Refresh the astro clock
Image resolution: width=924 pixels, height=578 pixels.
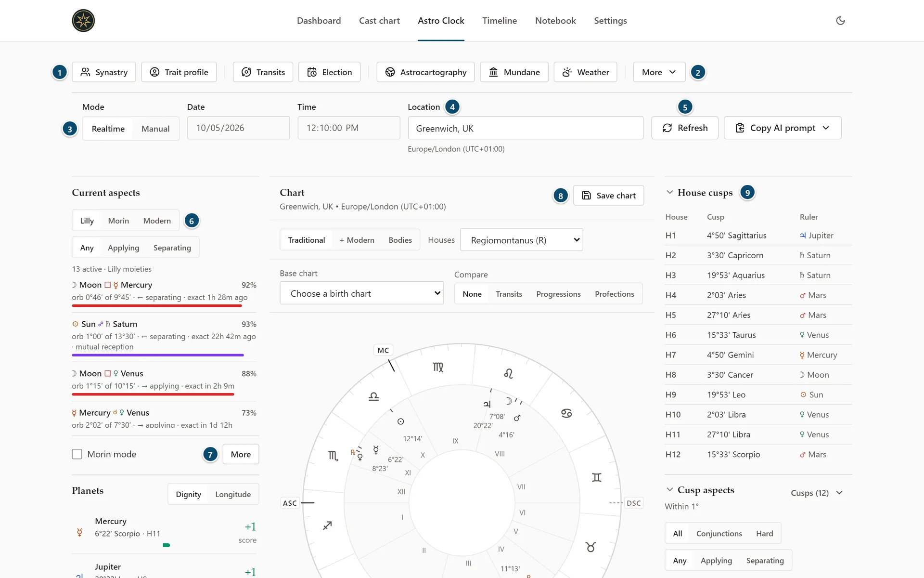pyautogui.click(x=685, y=128)
